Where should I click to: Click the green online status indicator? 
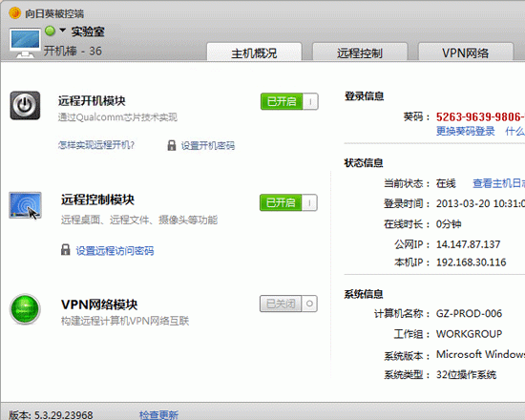[50, 31]
